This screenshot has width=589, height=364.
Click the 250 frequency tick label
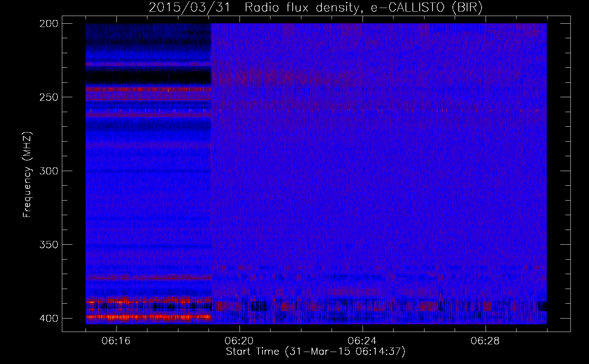(49, 97)
